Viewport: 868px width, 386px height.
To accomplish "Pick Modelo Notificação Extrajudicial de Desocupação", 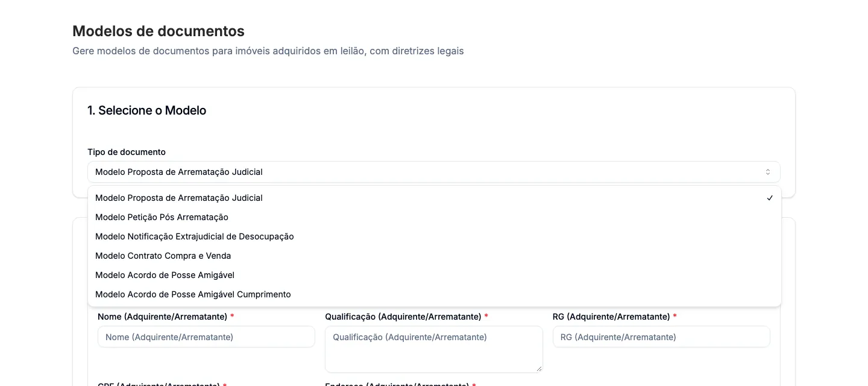I will tap(434, 236).
